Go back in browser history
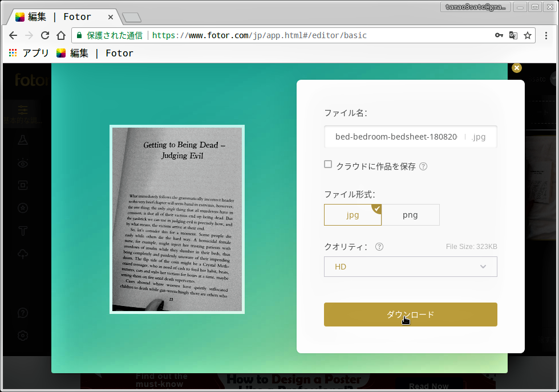559x392 pixels. click(x=13, y=35)
